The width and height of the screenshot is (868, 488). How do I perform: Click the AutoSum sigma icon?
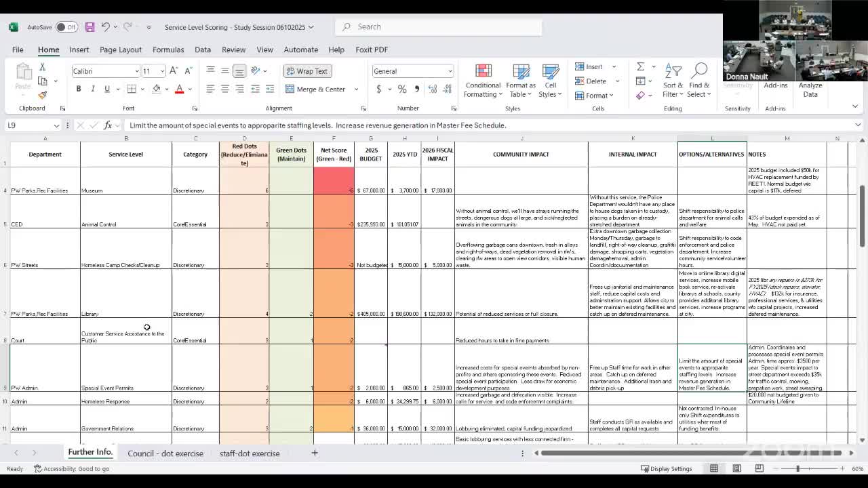point(640,66)
